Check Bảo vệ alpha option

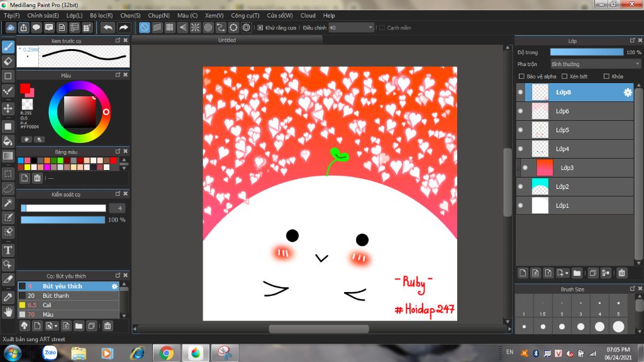(521, 76)
